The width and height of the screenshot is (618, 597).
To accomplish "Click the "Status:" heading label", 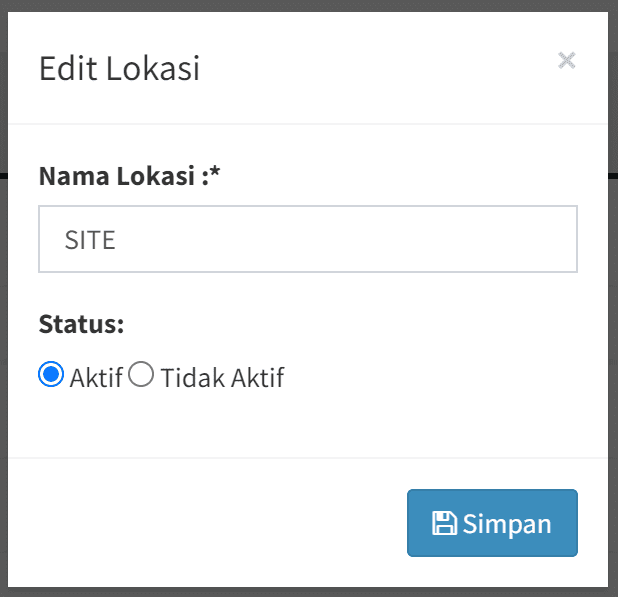I will pos(81,325).
